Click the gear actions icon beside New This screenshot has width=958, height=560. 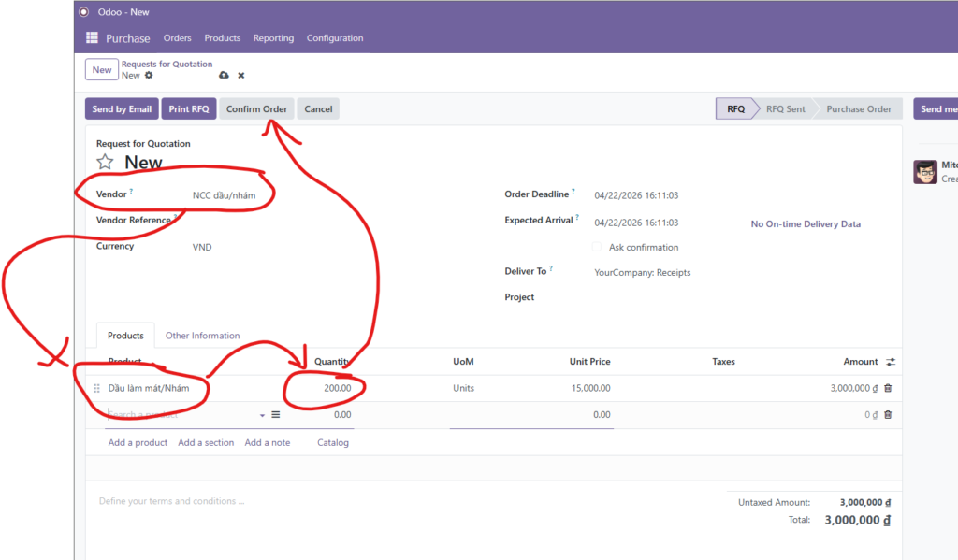[149, 75]
